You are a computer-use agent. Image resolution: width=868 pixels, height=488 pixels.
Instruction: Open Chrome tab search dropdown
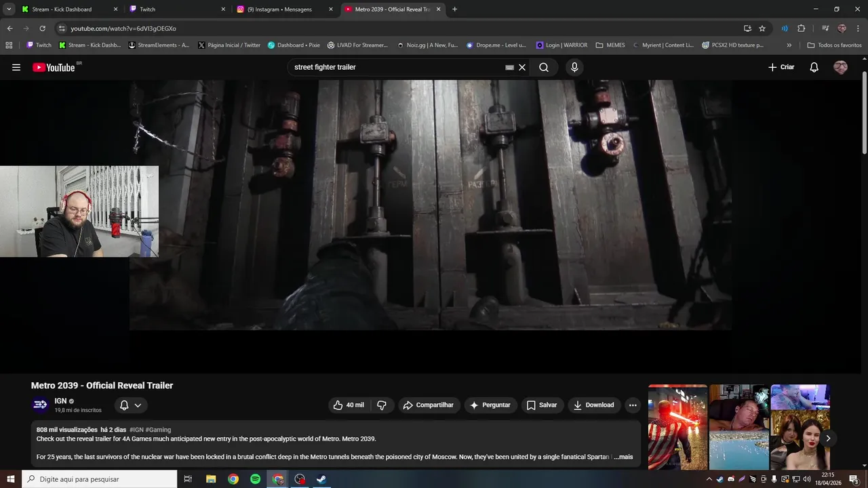pyautogui.click(x=9, y=9)
